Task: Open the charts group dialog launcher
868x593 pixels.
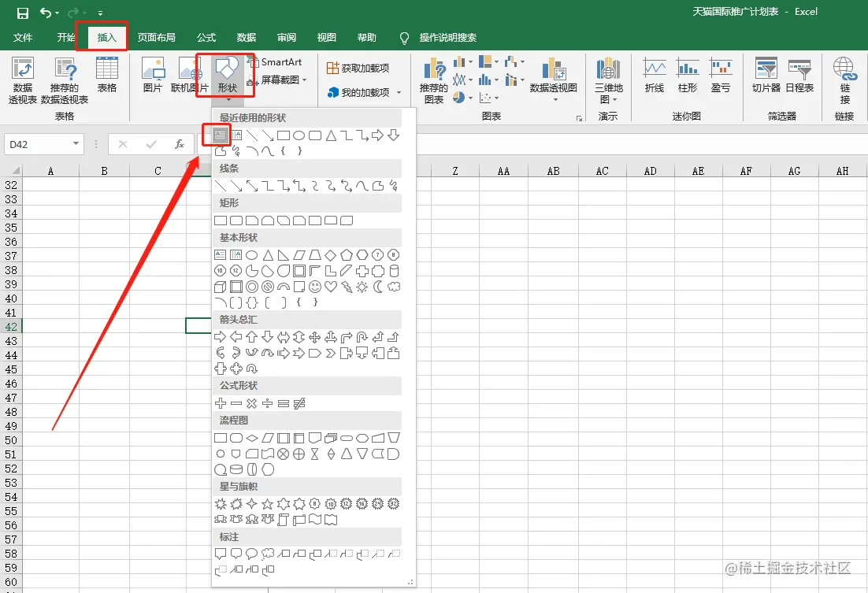Action: (579, 118)
